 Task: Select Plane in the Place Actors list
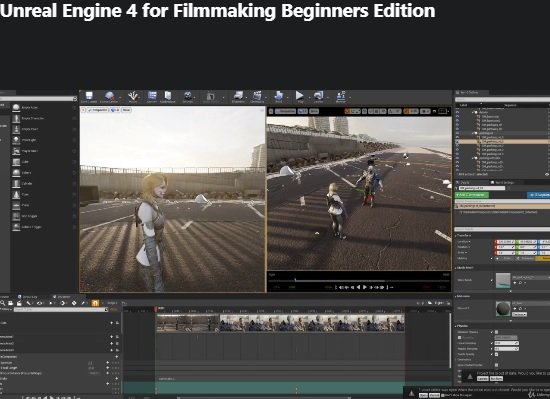coord(44,205)
